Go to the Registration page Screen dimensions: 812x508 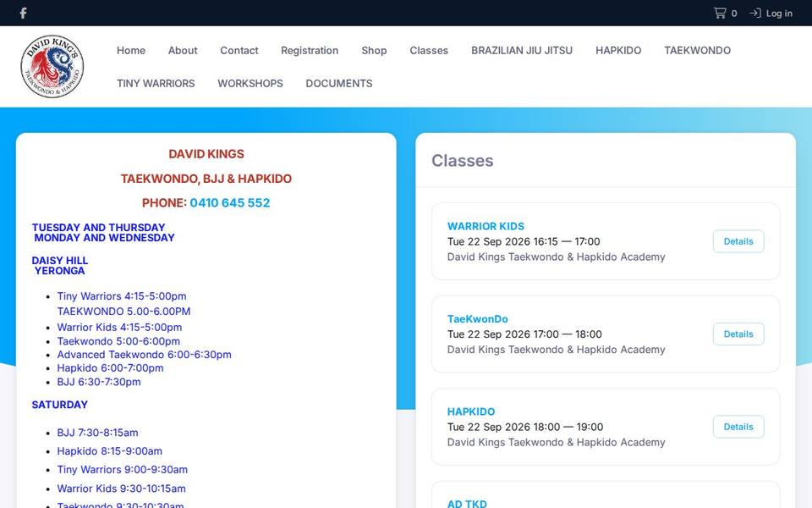pos(310,50)
